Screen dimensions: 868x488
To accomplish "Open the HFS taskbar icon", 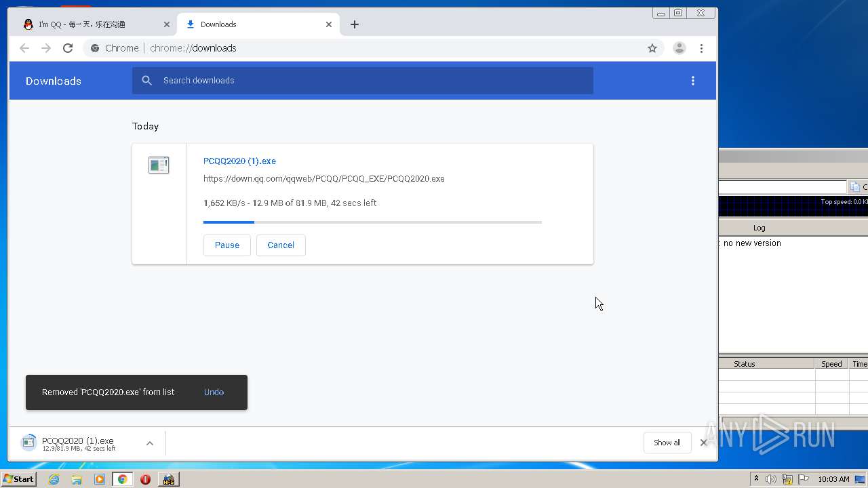I will click(x=168, y=479).
